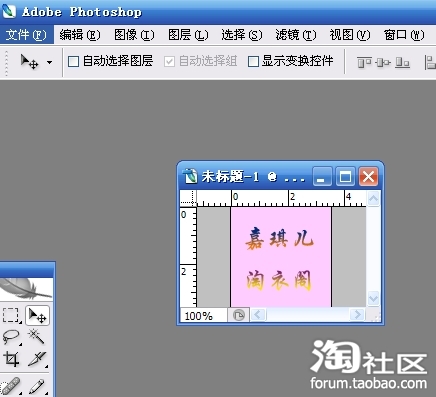Pick the Lasso tool
This screenshot has height=397, width=436.
pyautogui.click(x=11, y=337)
